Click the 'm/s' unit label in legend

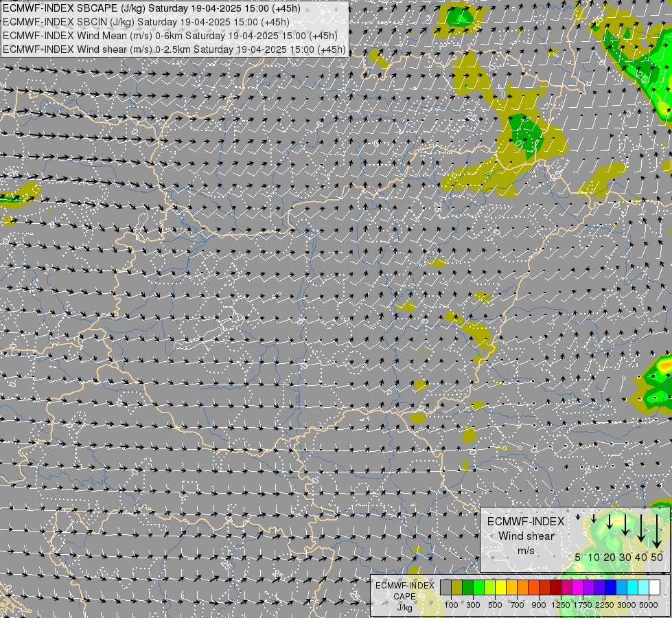[x=526, y=549]
